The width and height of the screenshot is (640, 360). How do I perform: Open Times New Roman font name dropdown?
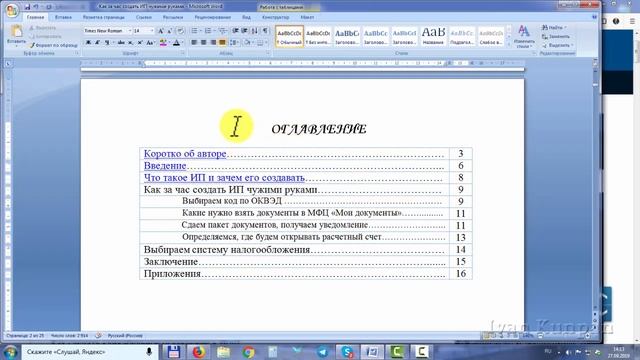click(x=130, y=31)
